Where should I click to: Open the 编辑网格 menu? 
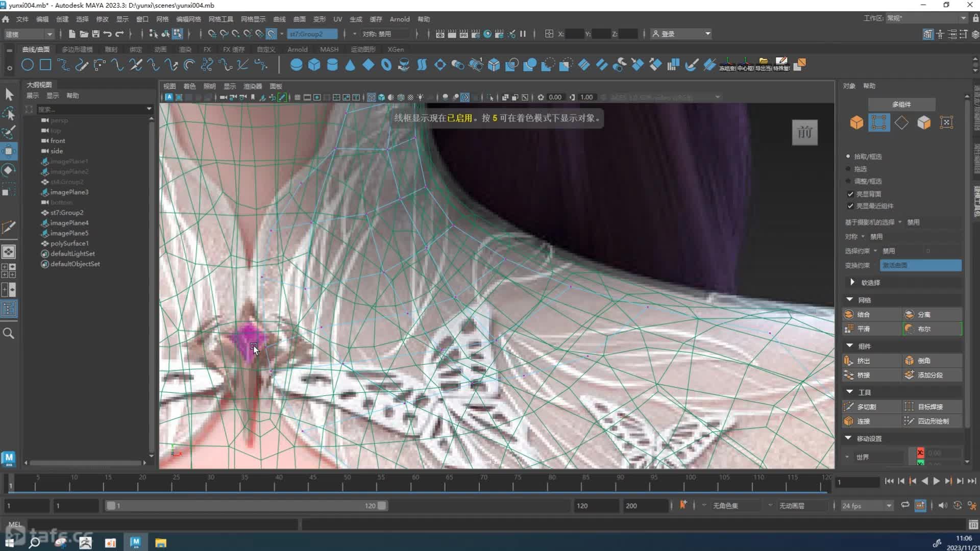click(x=188, y=19)
